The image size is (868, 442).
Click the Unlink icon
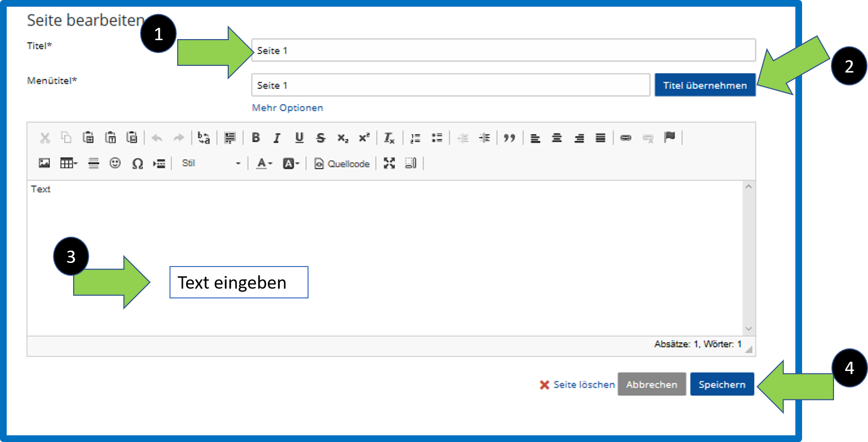pyautogui.click(x=648, y=138)
